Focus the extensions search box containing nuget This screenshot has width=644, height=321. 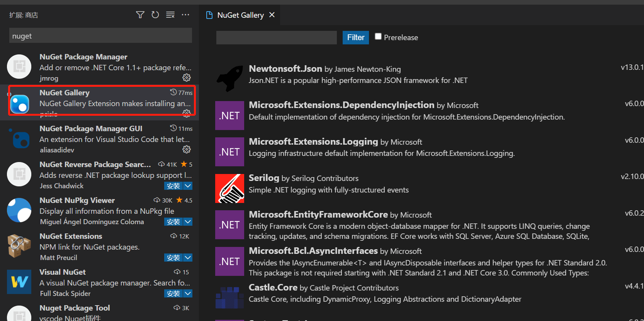pos(100,35)
